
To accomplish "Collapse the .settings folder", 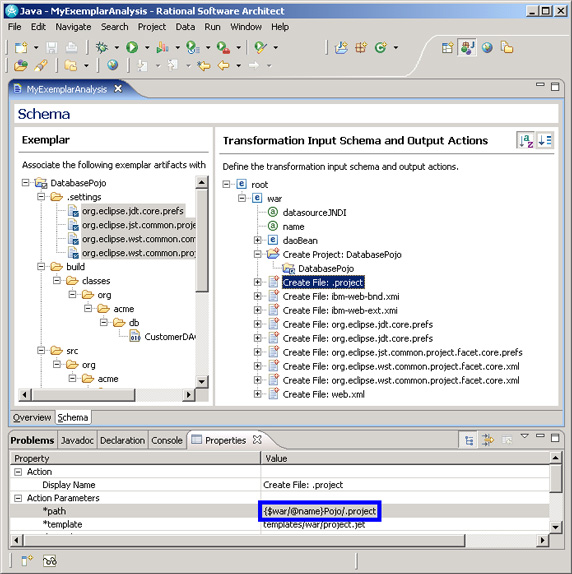I will tap(41, 197).
